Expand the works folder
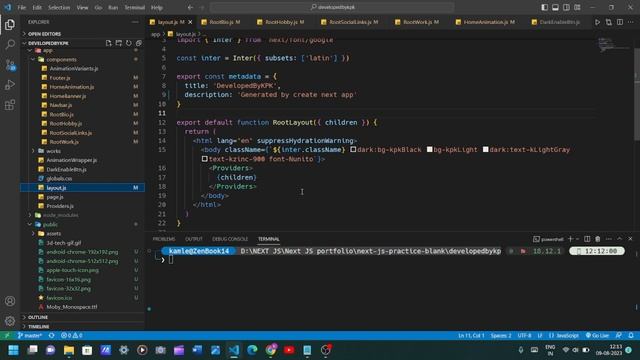640x360 pixels. click(x=53, y=151)
